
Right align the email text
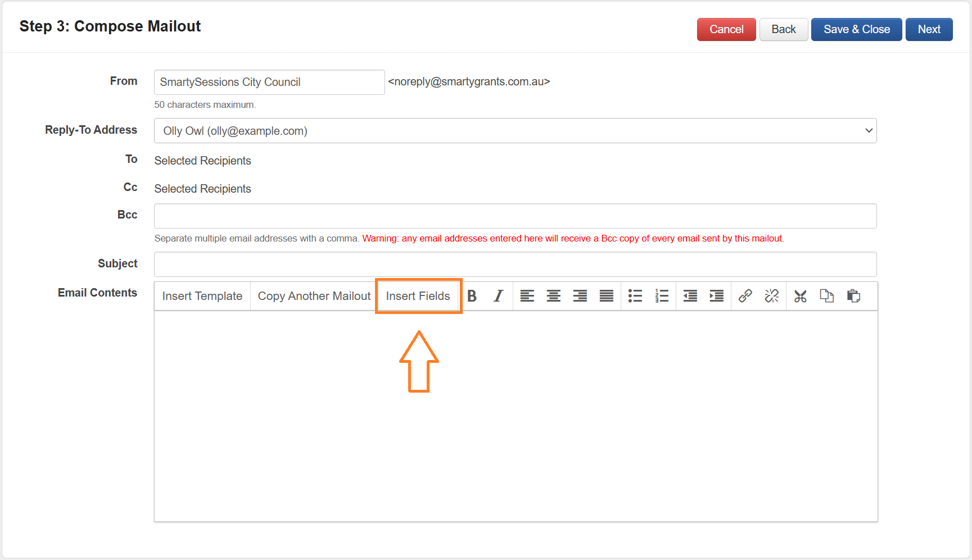pos(580,296)
